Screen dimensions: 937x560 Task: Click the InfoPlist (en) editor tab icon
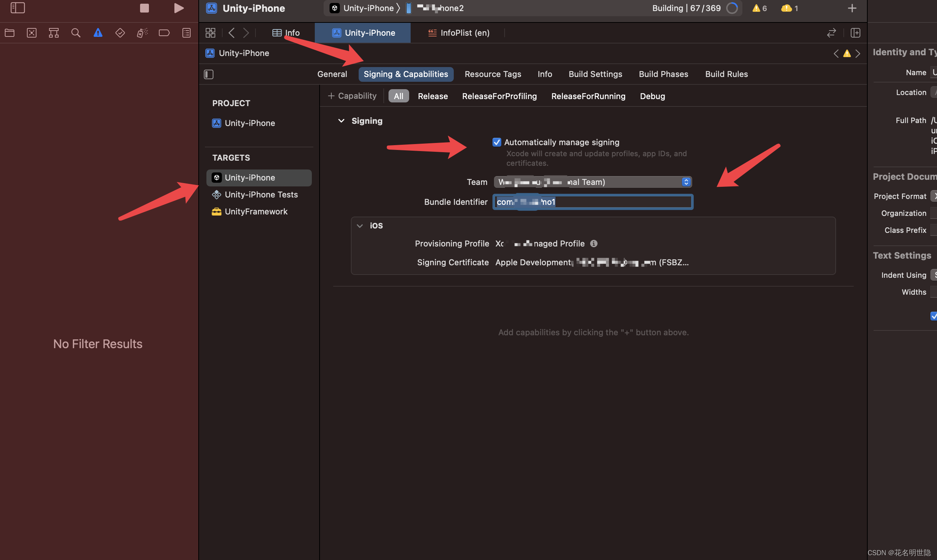432,33
